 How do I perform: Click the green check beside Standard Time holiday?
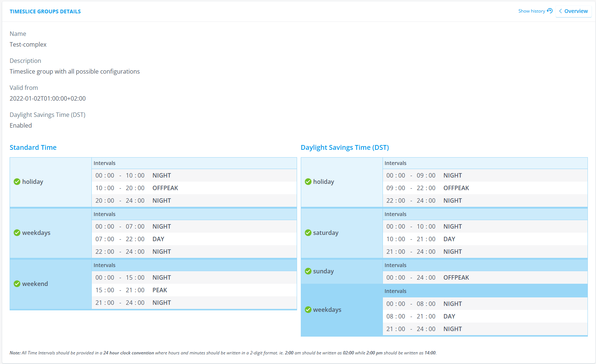click(17, 182)
